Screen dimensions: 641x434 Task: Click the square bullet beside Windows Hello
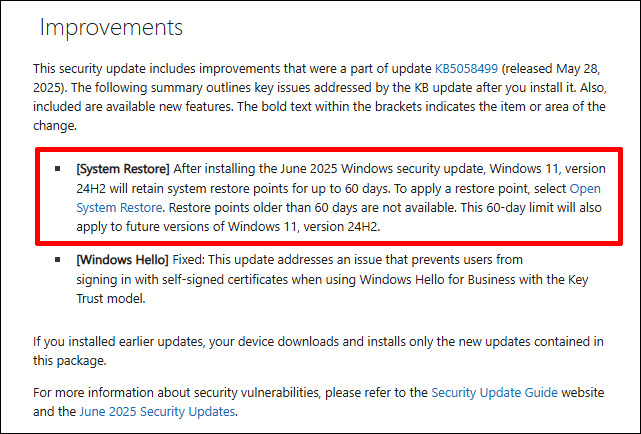click(58, 260)
